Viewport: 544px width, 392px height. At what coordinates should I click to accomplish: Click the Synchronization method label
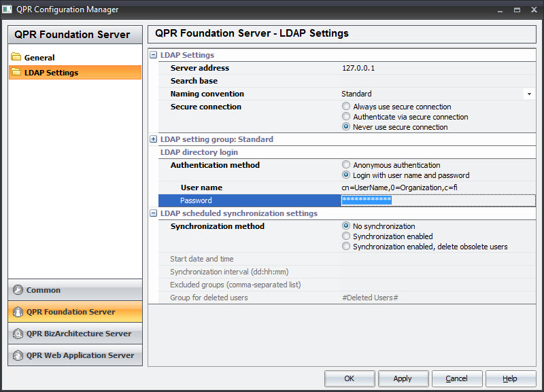[218, 226]
